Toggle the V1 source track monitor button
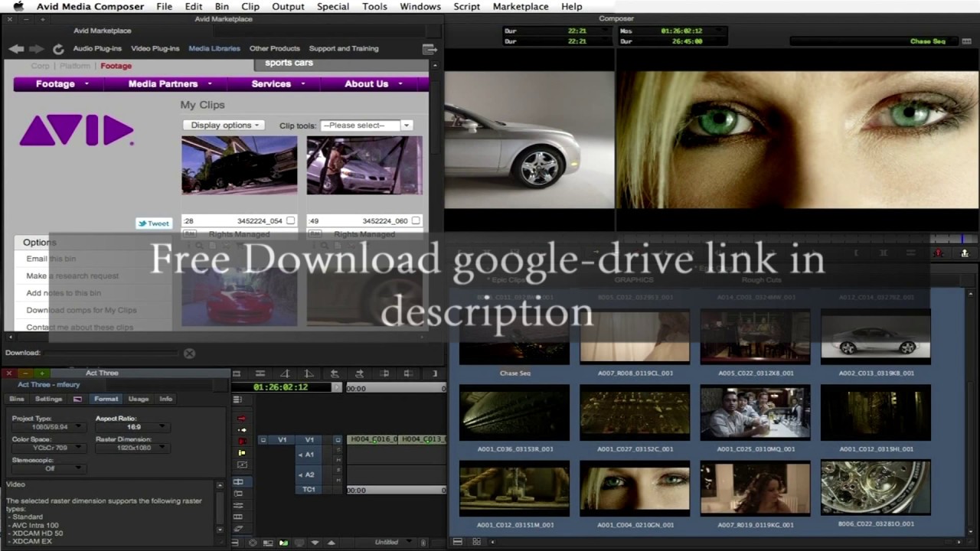This screenshot has height=551, width=980. pos(263,440)
